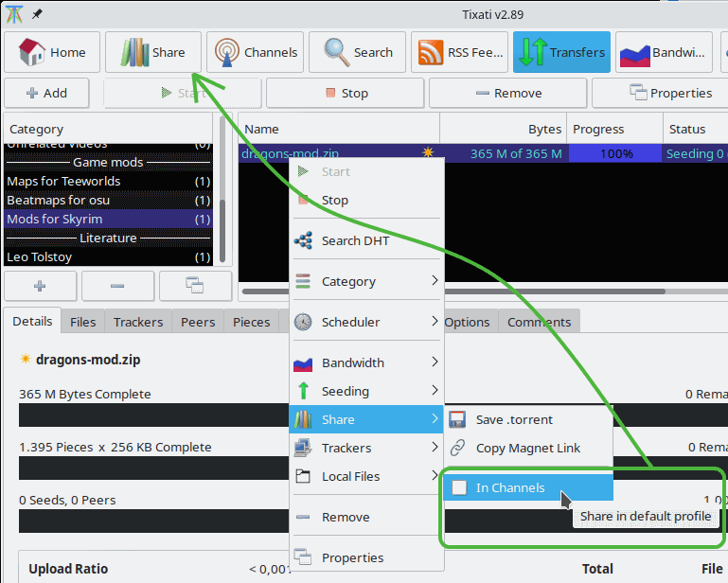This screenshot has width=728, height=583.
Task: Open the Search view
Action: coord(358,52)
